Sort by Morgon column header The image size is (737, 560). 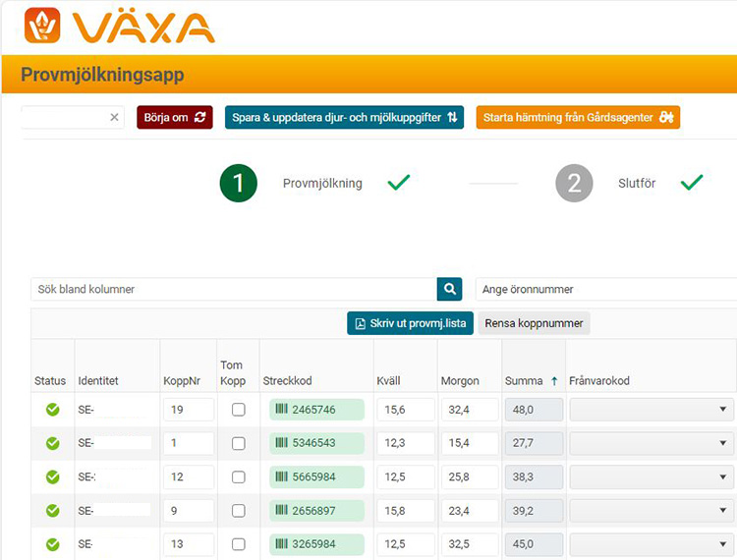click(x=460, y=380)
